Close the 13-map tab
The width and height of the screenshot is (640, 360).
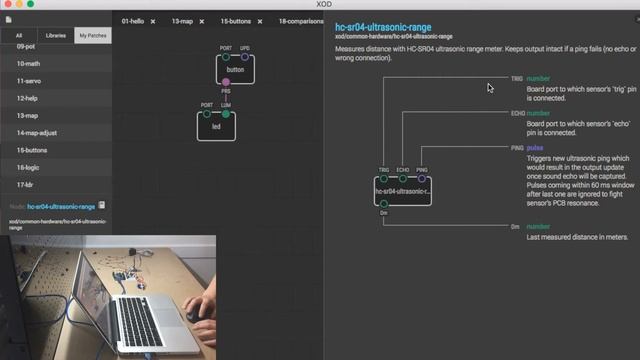[x=202, y=22]
